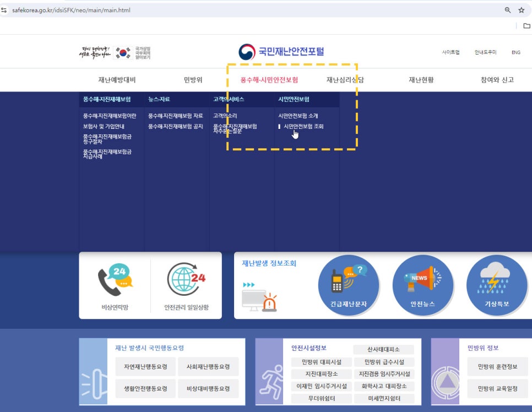
Task: Open 보험사 및 가입안내 submenu link
Action: 104,127
